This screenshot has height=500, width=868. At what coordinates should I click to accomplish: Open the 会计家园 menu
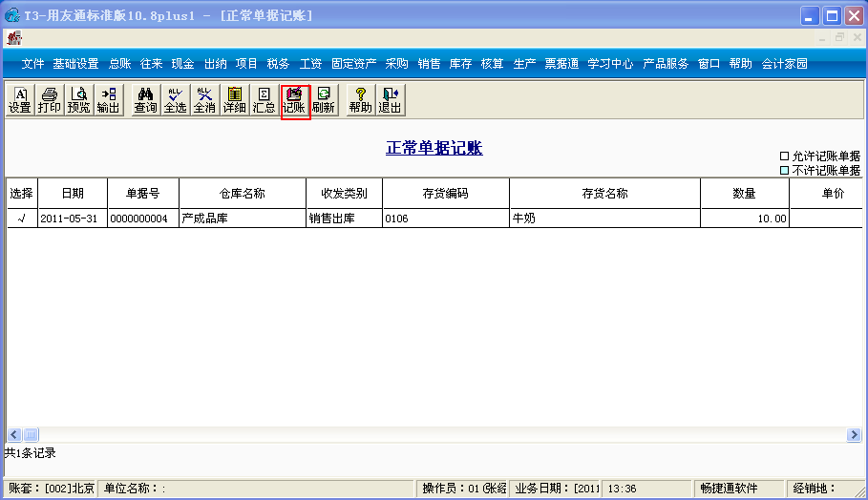click(x=784, y=64)
